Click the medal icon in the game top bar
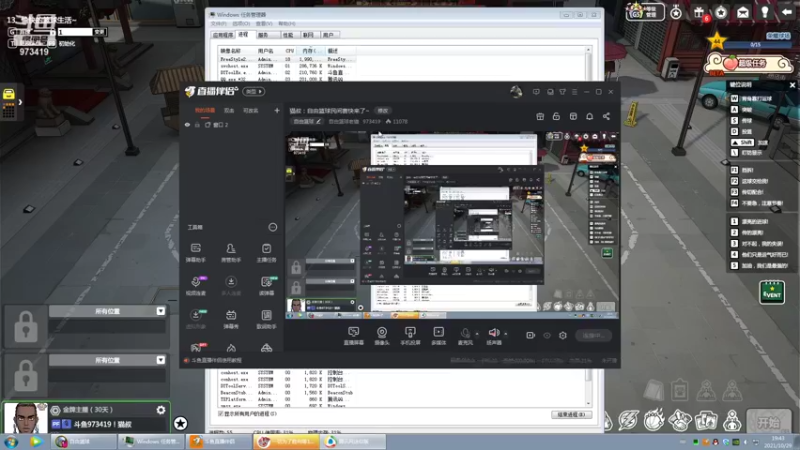This screenshot has width=800, height=450. coord(676,12)
